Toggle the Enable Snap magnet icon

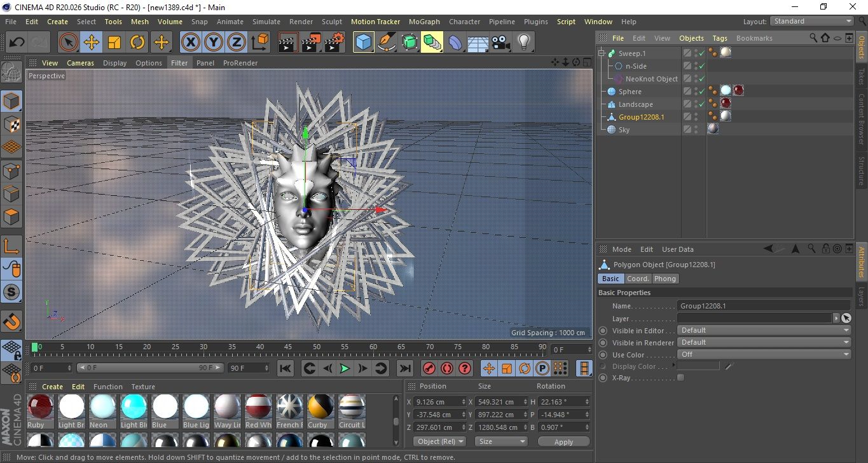[x=11, y=322]
